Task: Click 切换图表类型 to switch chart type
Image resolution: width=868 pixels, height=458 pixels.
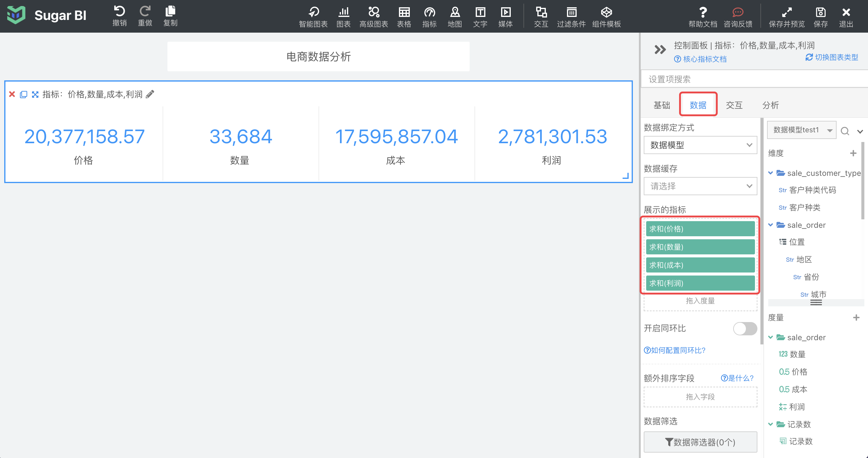Action: click(832, 58)
